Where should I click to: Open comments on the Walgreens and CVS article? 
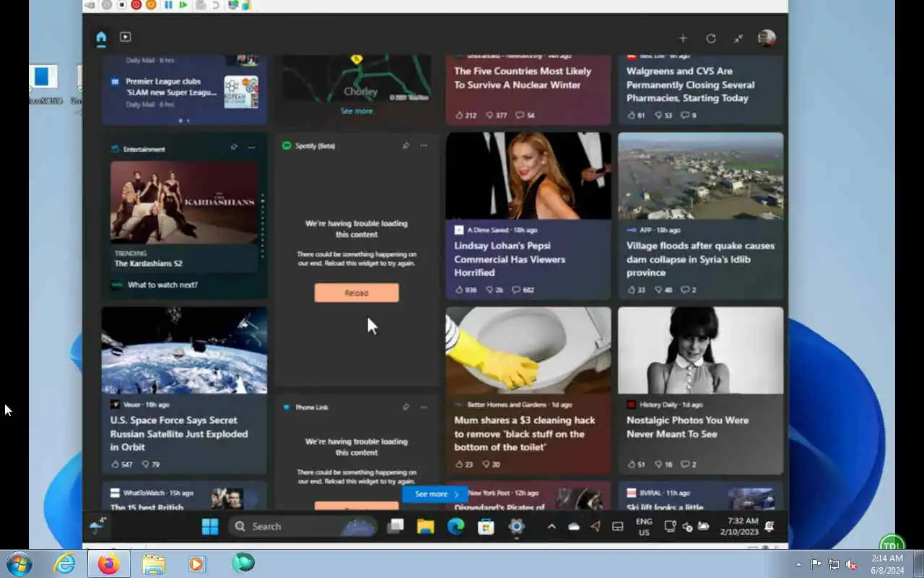click(689, 115)
